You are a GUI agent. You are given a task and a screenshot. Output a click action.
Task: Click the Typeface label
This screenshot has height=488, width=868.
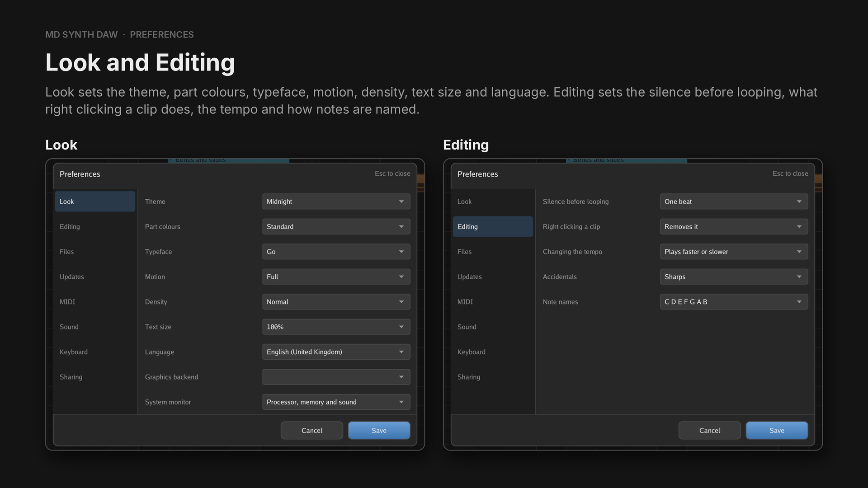pyautogui.click(x=158, y=252)
